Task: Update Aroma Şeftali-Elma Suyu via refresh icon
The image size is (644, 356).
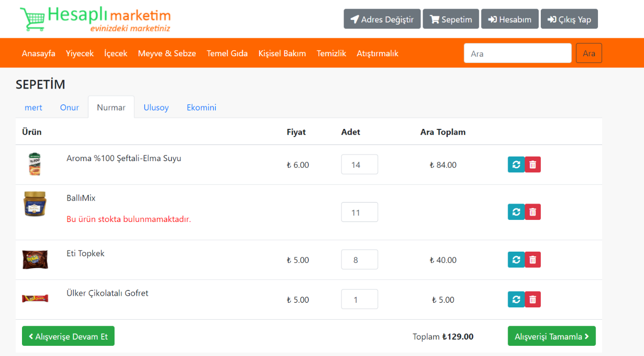Action: 516,164
